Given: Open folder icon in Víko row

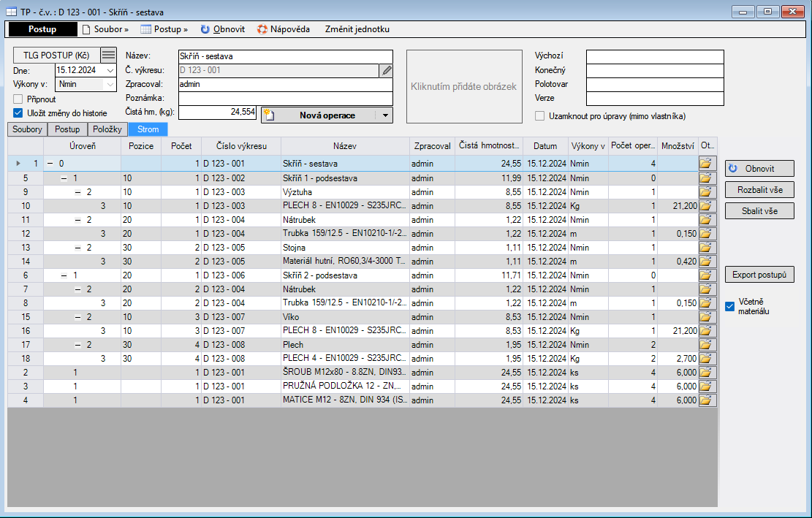Looking at the screenshot, I should click(x=707, y=316).
